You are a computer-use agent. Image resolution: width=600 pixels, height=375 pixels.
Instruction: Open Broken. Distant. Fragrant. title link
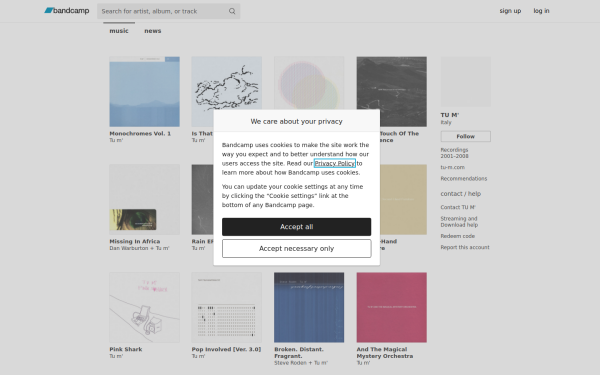[x=299, y=353]
